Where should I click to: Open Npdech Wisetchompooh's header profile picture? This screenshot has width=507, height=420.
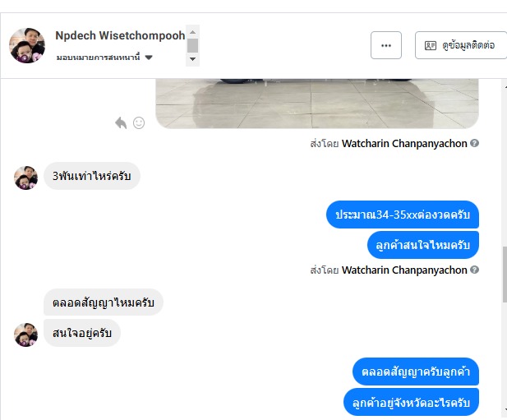pyautogui.click(x=27, y=45)
